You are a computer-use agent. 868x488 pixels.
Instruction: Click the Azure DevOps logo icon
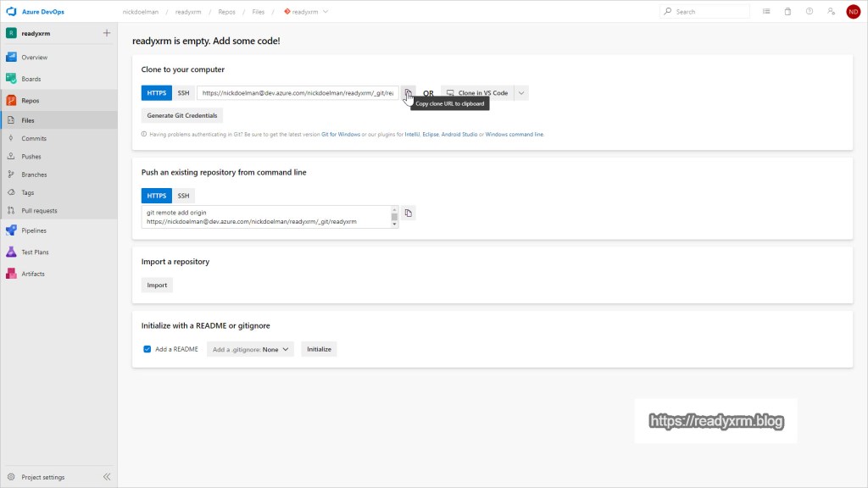point(12,12)
